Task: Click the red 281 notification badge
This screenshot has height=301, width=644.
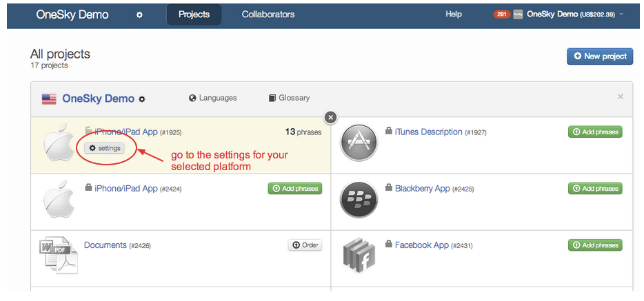Action: (502, 14)
